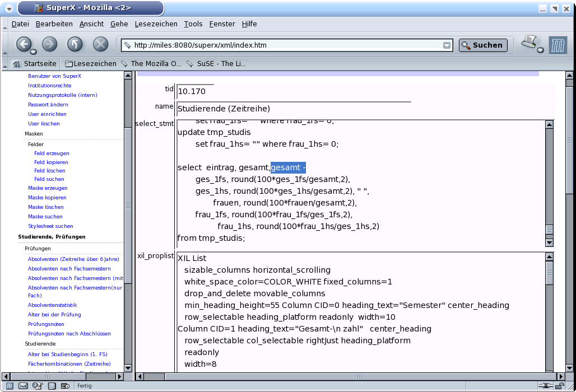The width and height of the screenshot is (576, 392).
Task: Click the Back navigation arrow button
Action: (x=24, y=44)
